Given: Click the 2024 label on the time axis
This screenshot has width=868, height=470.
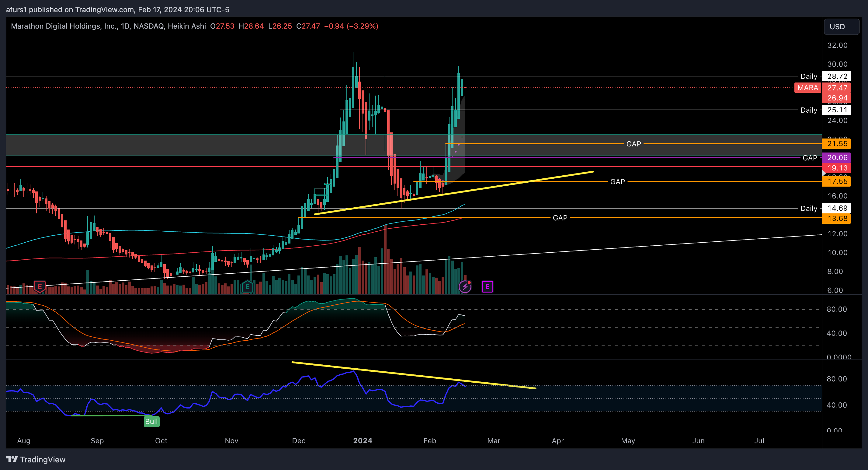Looking at the screenshot, I should pos(363,441).
